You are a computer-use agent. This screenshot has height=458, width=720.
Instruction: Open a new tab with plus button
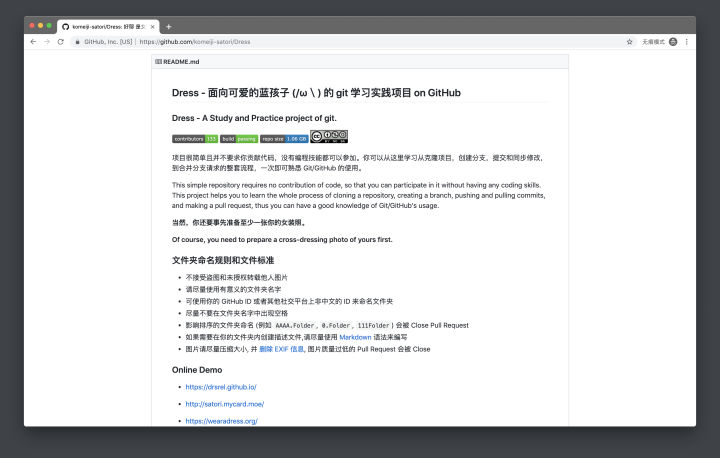click(169, 27)
